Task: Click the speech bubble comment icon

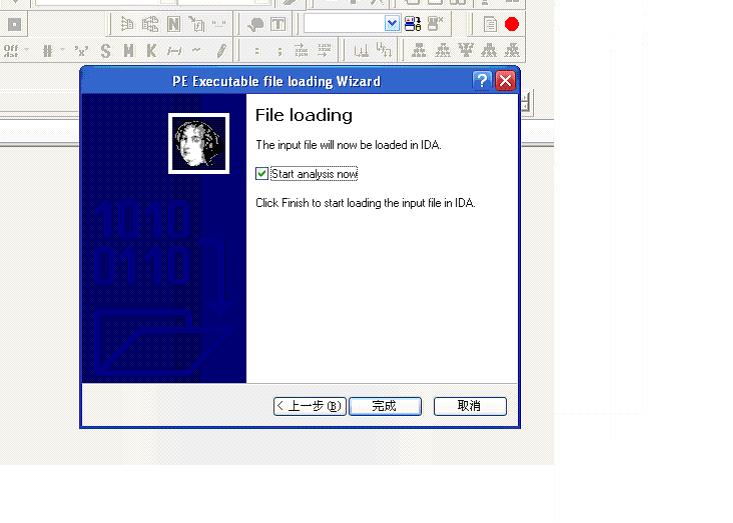Action: point(255,24)
